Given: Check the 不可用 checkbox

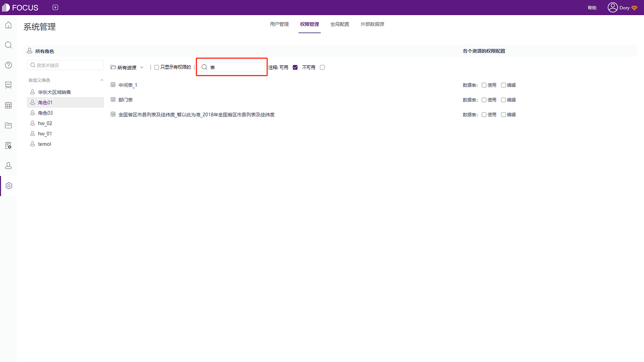Looking at the screenshot, I should (322, 67).
